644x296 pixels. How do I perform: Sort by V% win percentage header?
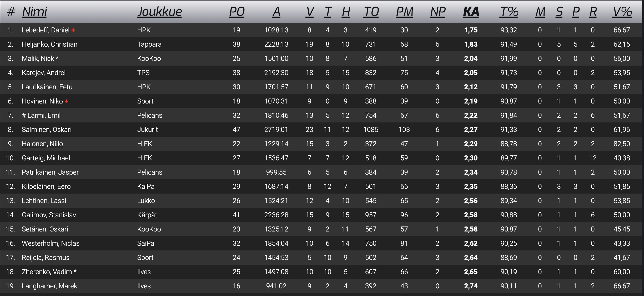[x=622, y=12]
